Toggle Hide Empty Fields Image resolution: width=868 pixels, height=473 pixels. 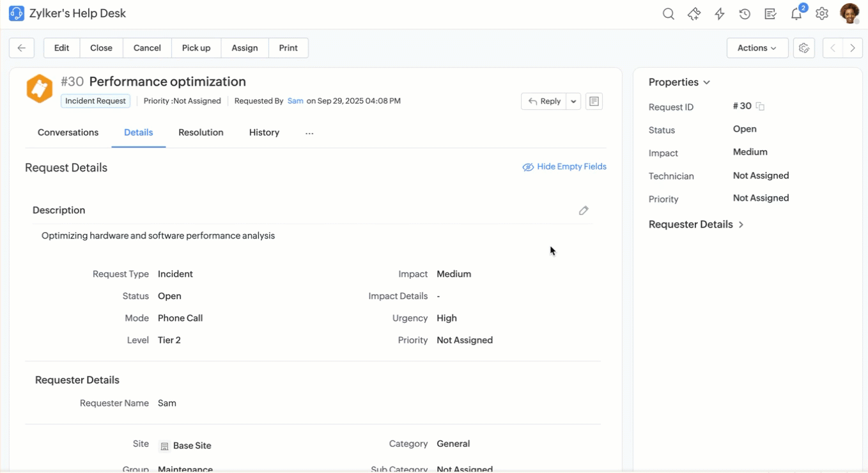[x=564, y=167]
